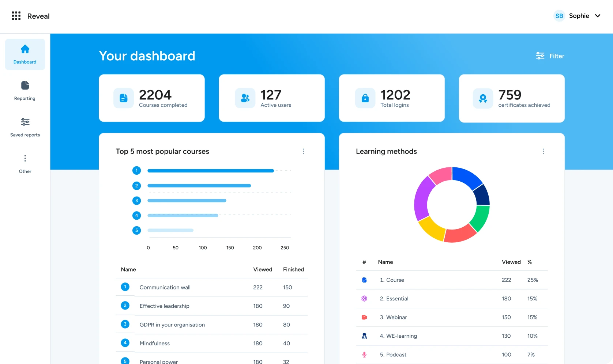Viewport: 613px width, 364px height.
Task: Open the app grid launcher icon
Action: (x=16, y=16)
